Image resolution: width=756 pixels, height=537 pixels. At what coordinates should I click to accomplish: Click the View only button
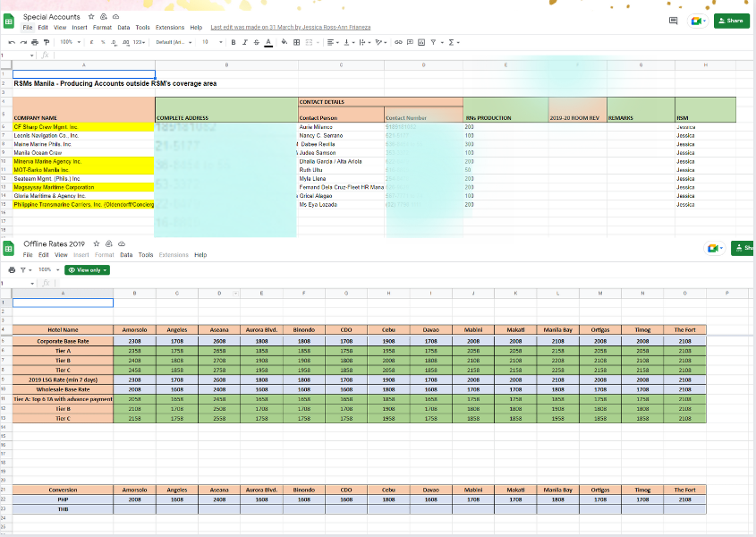click(88, 270)
